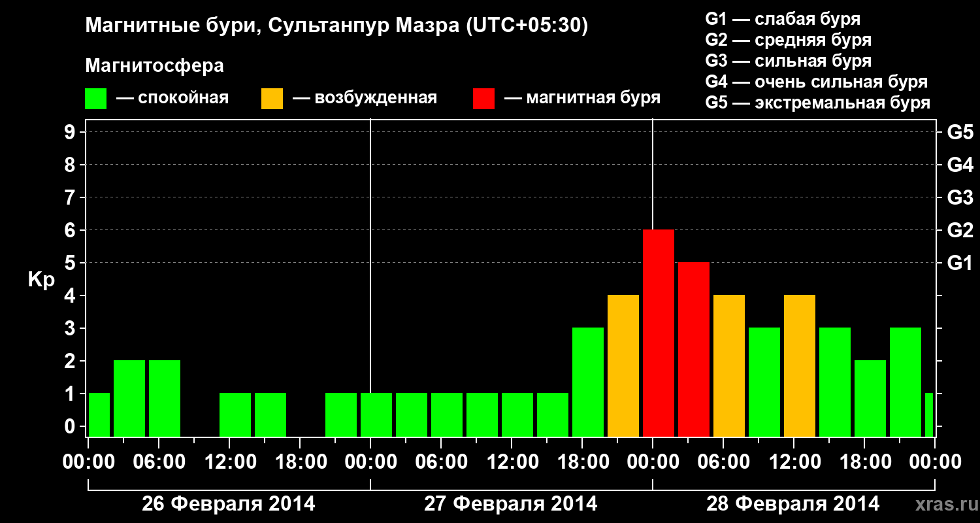980x523 pixels.
Task: Click the green спокойная legend swatch
Action: tap(95, 99)
